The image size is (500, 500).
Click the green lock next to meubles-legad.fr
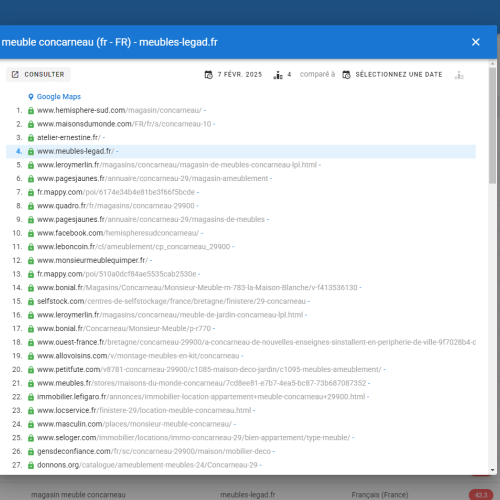point(31,151)
